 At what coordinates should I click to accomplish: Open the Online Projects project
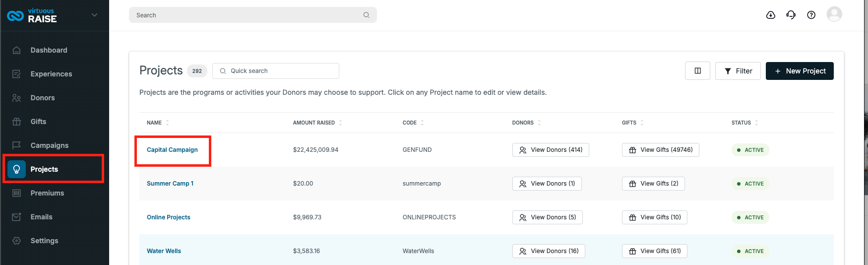click(169, 217)
